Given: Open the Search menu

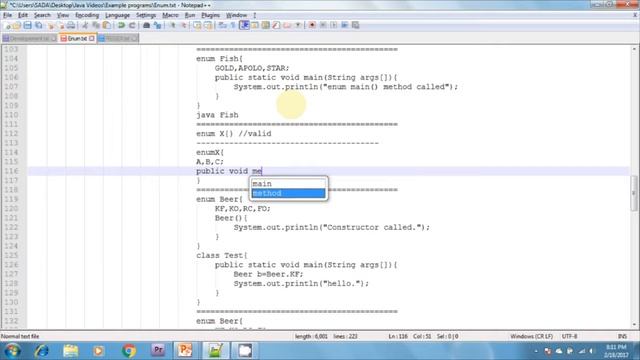Looking at the screenshot, I should 42,15.
